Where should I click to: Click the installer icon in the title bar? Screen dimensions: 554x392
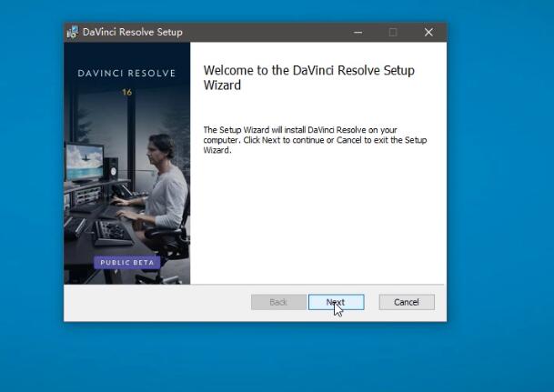tap(73, 33)
